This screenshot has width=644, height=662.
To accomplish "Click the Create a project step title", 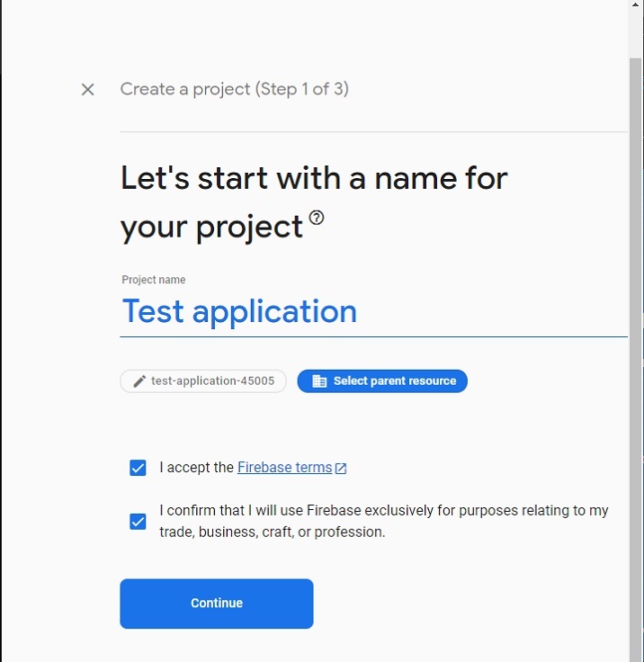I will (234, 89).
